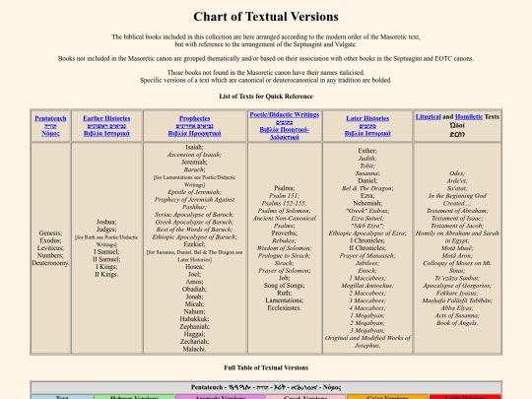Click Βιβλία Ἱστορικά link under Earlier Histories
This screenshot has width=532, height=399.
coord(106,133)
